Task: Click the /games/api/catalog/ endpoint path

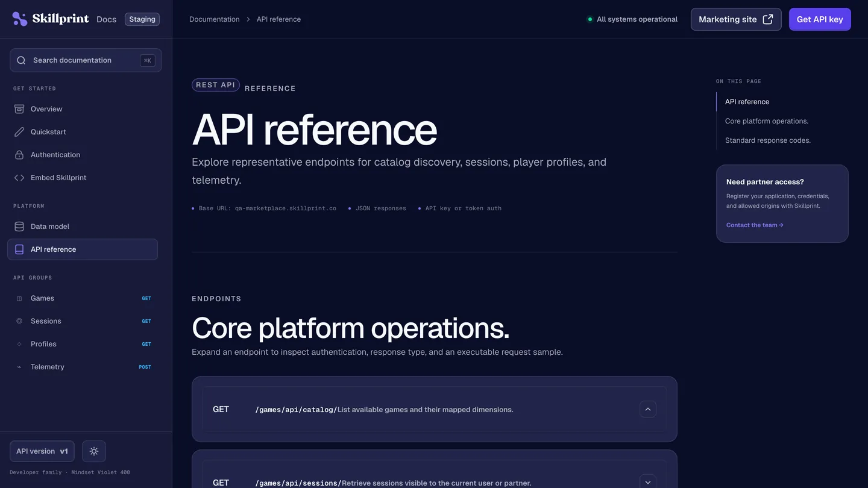Action: point(296,410)
